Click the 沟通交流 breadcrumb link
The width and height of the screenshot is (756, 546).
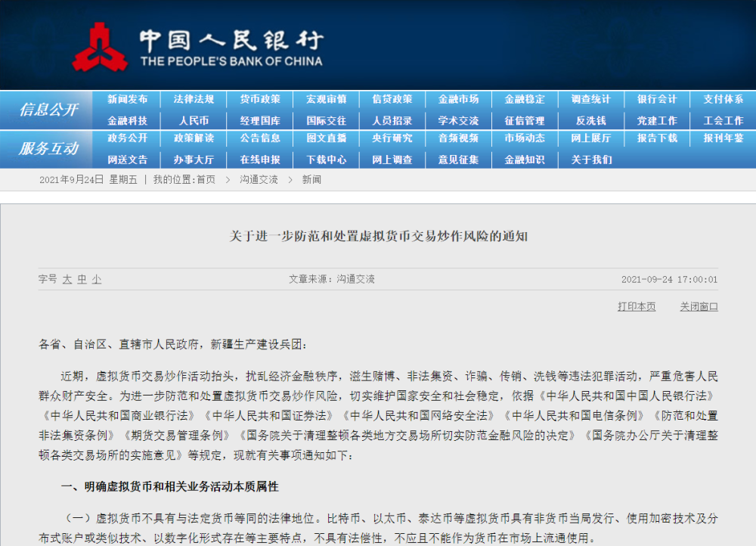pyautogui.click(x=259, y=180)
